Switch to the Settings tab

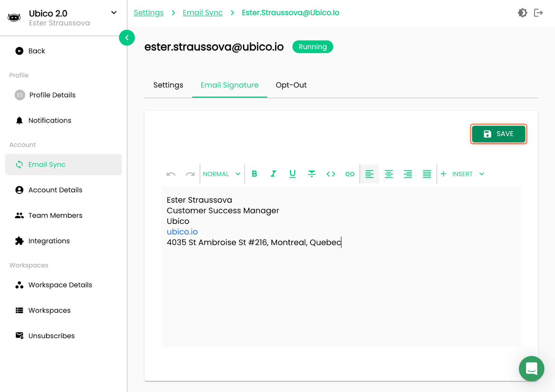[168, 85]
